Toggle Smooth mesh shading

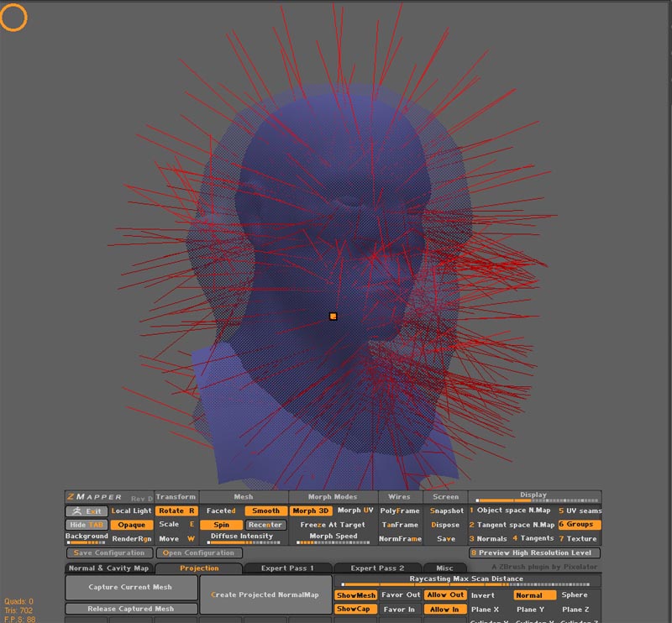[x=265, y=510]
